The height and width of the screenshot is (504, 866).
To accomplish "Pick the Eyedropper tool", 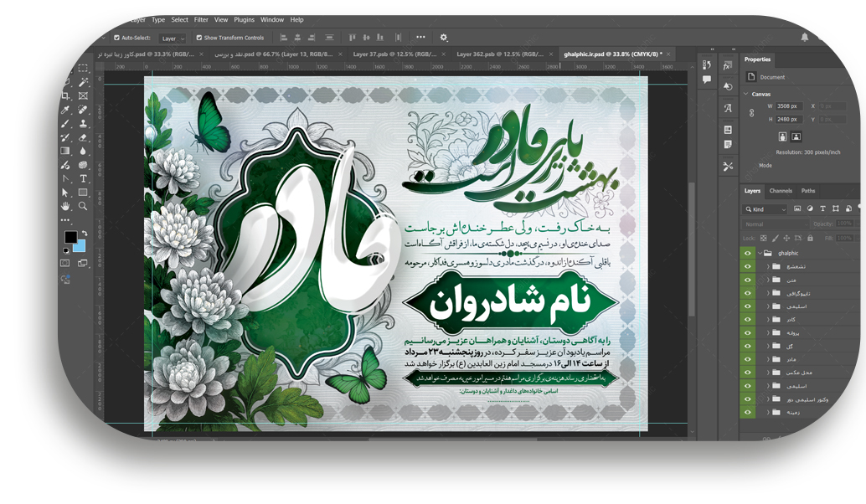I will [x=66, y=111].
